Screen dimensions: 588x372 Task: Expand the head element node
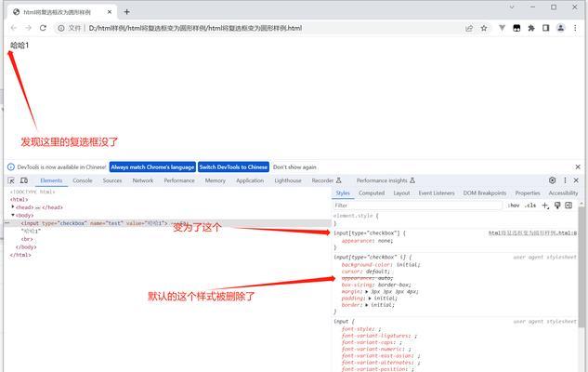pos(13,206)
